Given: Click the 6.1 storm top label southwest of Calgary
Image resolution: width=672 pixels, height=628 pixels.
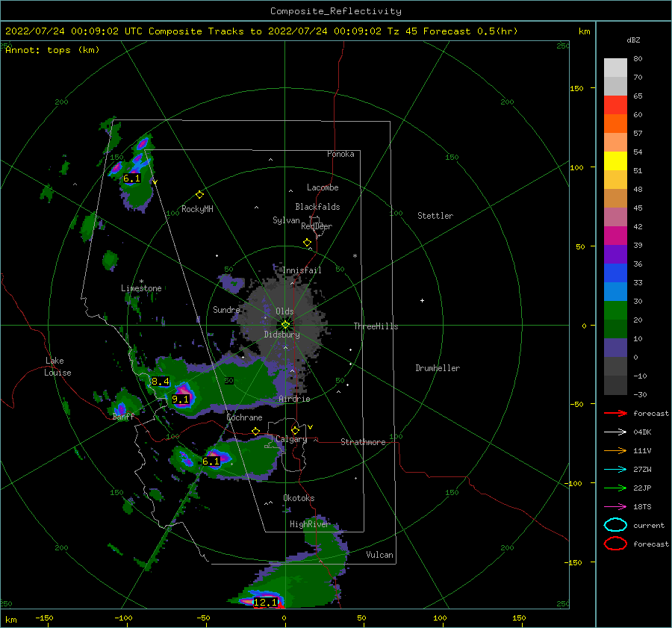Looking at the screenshot, I should tap(211, 461).
